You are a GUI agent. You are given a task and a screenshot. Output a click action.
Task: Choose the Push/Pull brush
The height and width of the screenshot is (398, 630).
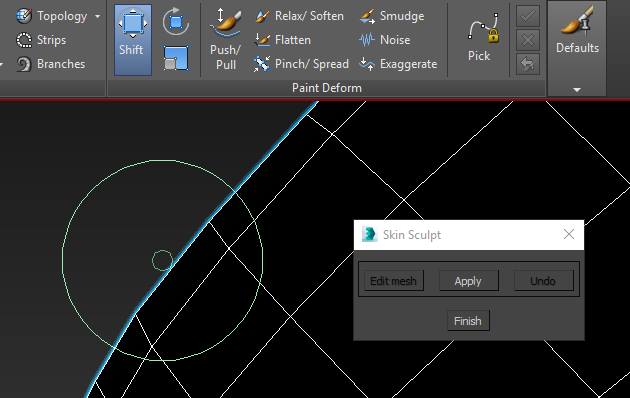pyautogui.click(x=225, y=40)
